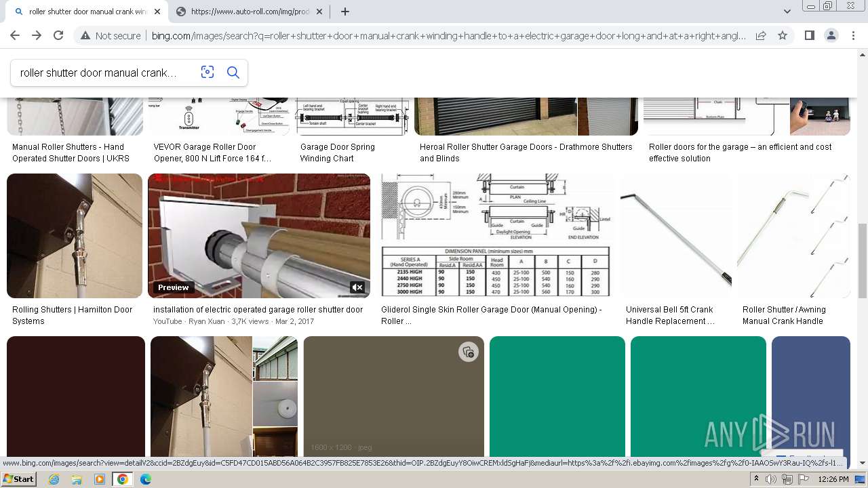The width and height of the screenshot is (868, 488).
Task: Share this page icon in address bar
Action: pos(761,36)
